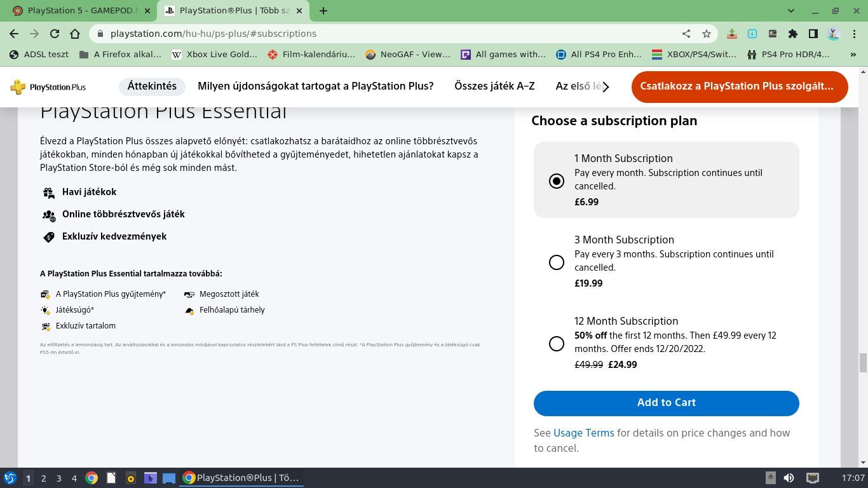Viewport: 868px width, 488px height.
Task: Select the 3 Month Subscription option
Action: [556, 262]
